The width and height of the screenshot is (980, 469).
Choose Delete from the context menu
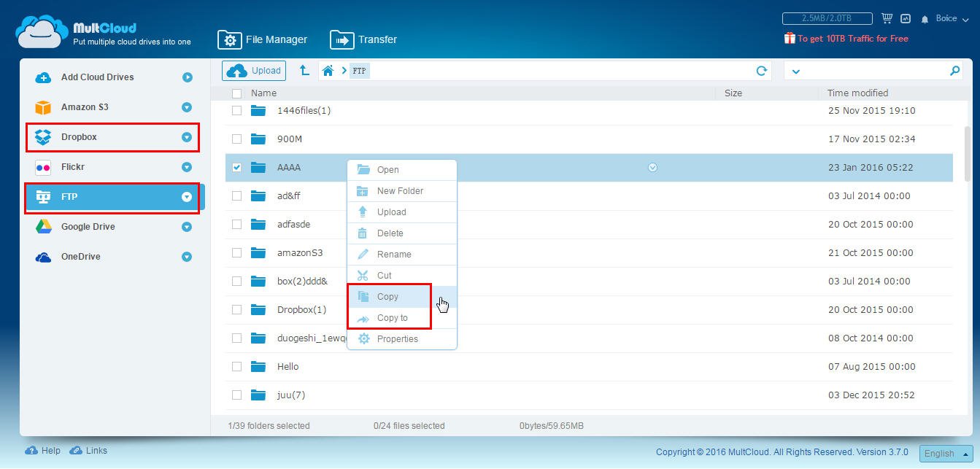click(x=402, y=233)
